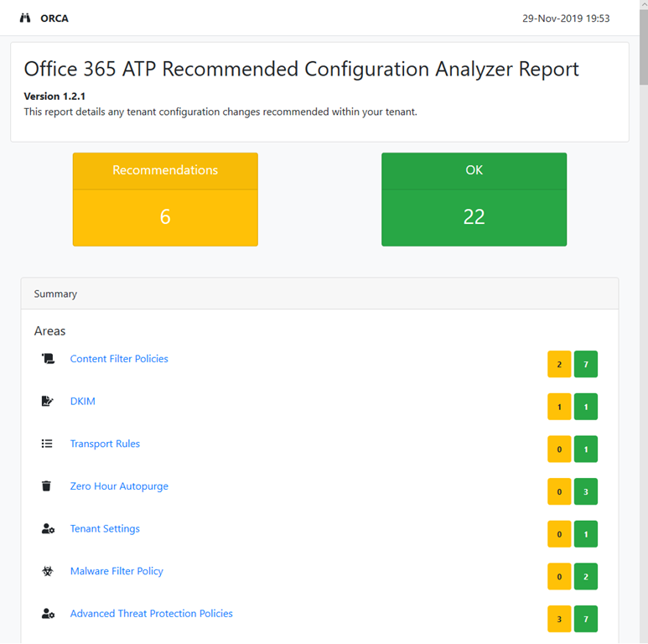Click the Advanced Threat Protection Policies icon
The image size is (648, 644).
[x=48, y=614]
